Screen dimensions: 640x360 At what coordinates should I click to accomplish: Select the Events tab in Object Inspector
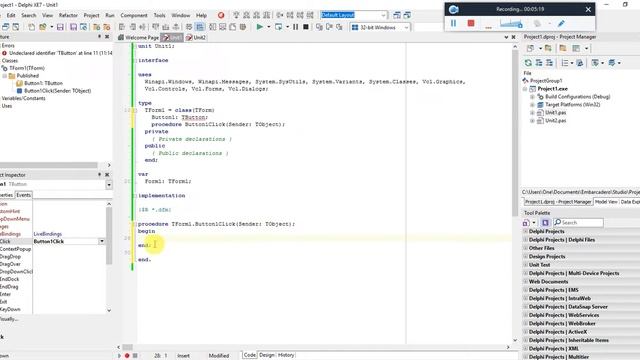(x=23, y=195)
